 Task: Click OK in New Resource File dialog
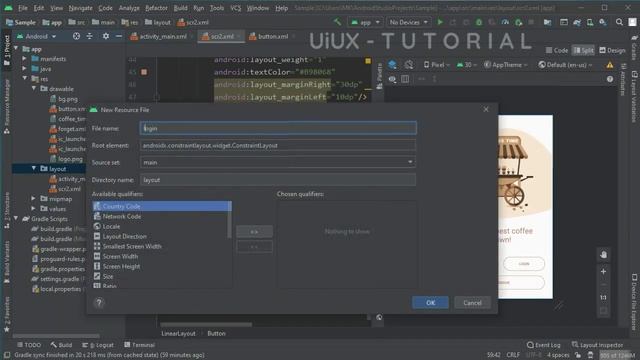pyautogui.click(x=431, y=302)
